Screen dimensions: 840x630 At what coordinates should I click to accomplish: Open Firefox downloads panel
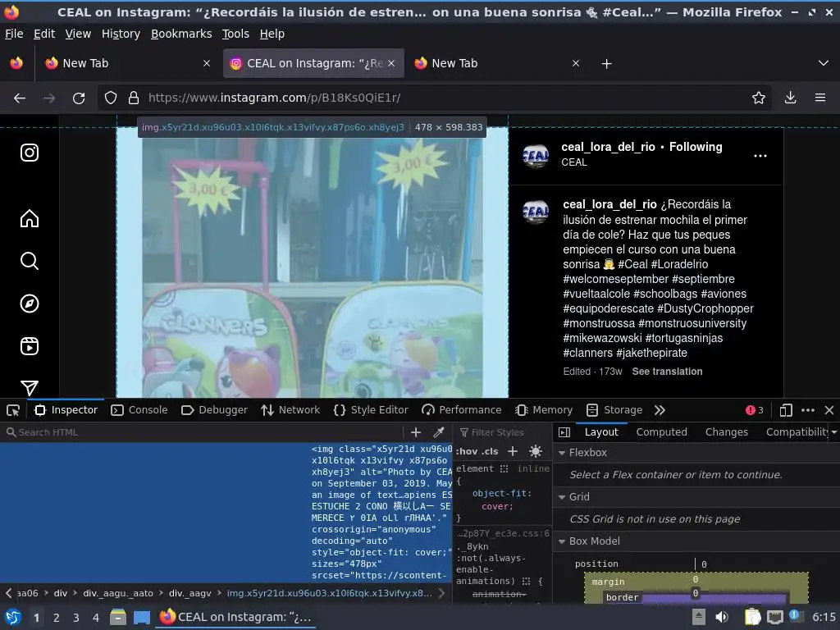coord(790,98)
